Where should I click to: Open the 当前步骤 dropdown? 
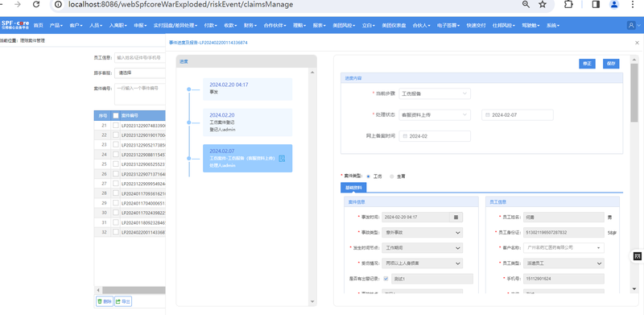point(435,93)
